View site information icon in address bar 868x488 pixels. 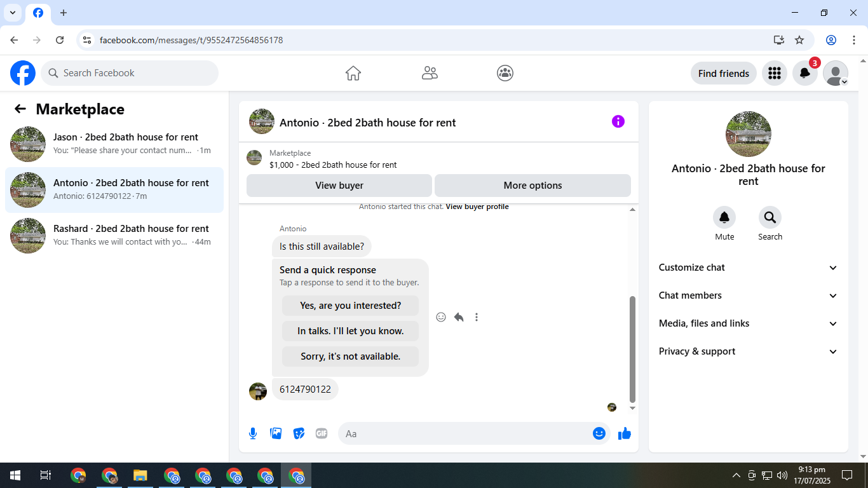87,40
